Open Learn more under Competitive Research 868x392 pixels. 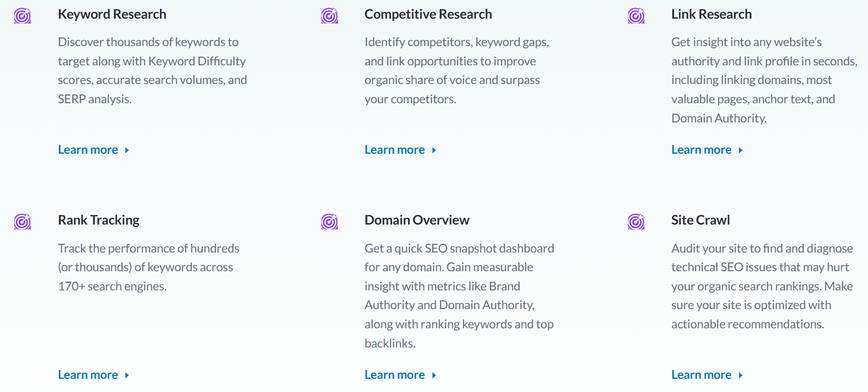click(394, 150)
